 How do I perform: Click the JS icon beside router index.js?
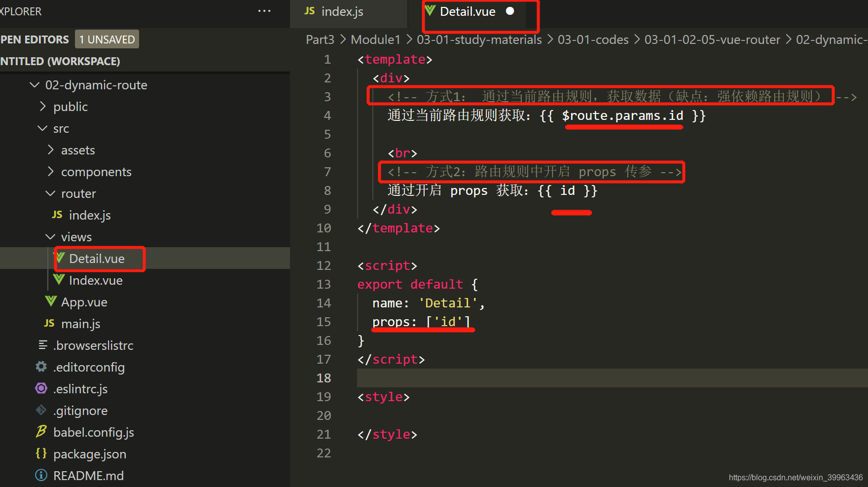tap(57, 215)
